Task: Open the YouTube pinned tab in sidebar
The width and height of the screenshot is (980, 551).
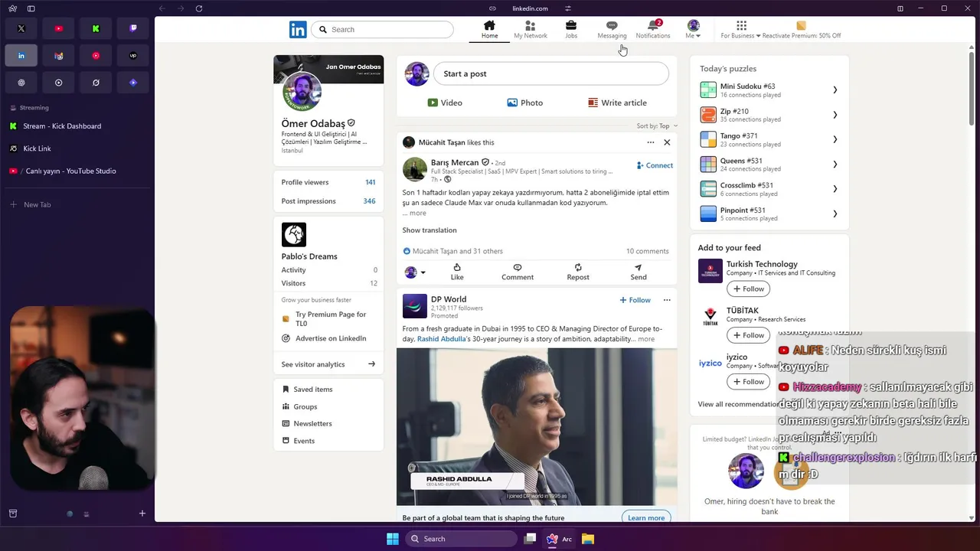Action: click(x=59, y=28)
